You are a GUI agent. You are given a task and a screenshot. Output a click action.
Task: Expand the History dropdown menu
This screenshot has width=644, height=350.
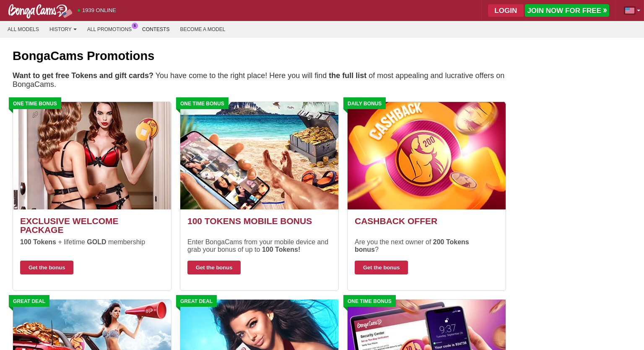coord(63,29)
